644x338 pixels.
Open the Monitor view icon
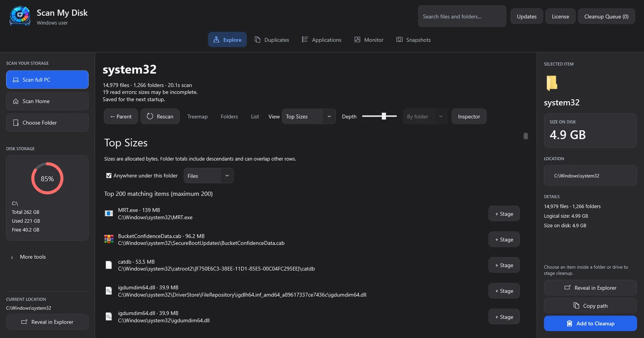click(357, 39)
